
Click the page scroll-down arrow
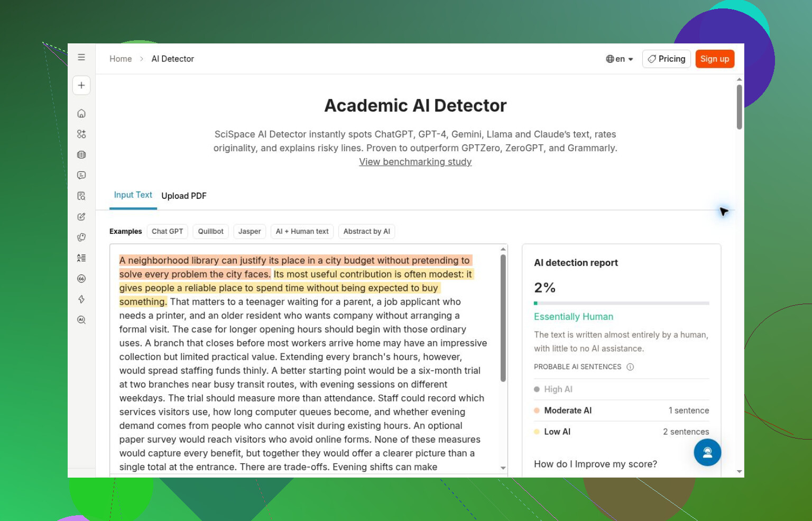739,471
